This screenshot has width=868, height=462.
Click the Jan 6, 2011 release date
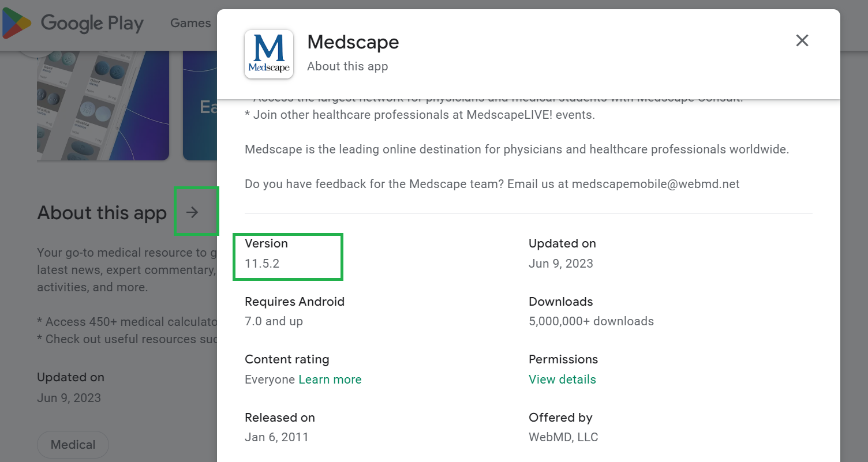click(x=276, y=437)
